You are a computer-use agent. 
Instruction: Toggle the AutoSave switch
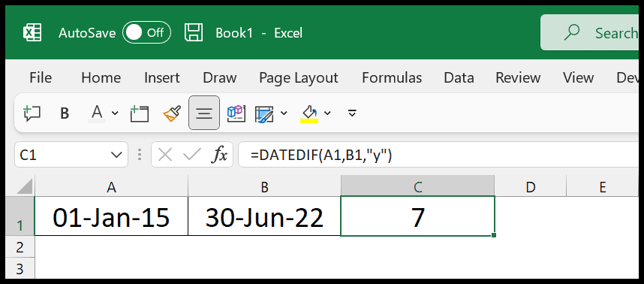(x=146, y=32)
